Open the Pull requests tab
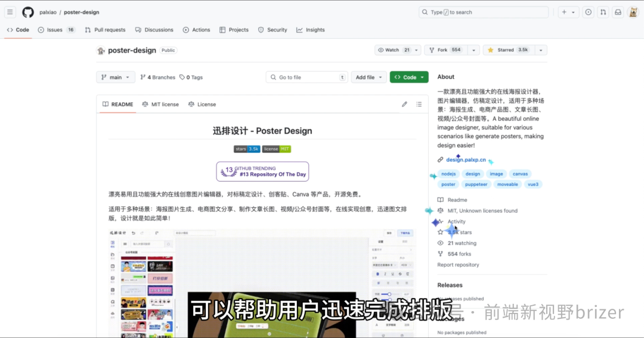Screen dimensions: 644x338 (105, 30)
